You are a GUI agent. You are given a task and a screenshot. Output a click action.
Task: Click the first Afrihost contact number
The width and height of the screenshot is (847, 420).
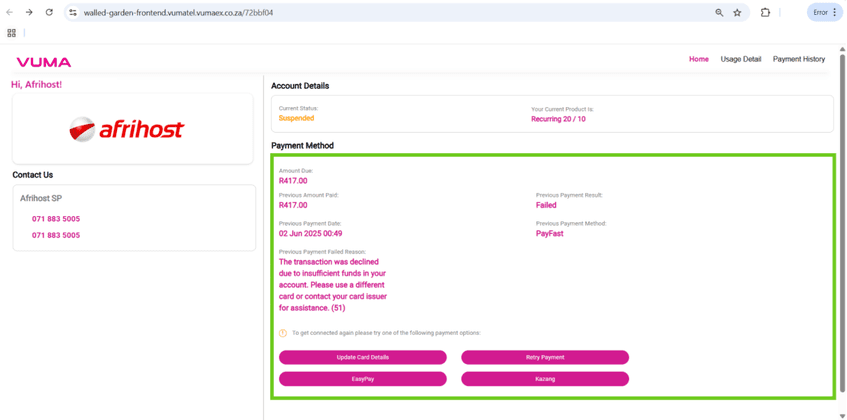56,219
